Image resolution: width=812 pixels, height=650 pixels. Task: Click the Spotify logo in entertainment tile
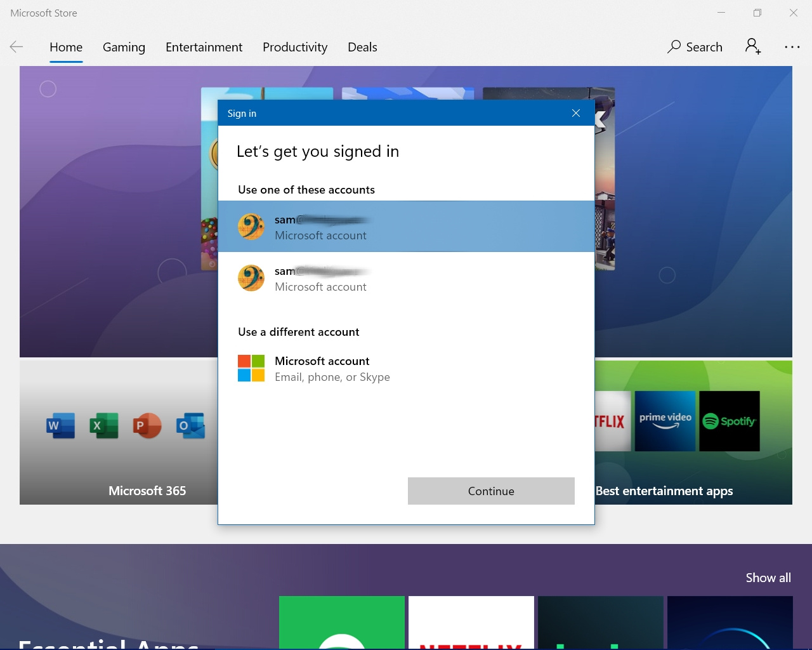730,421
